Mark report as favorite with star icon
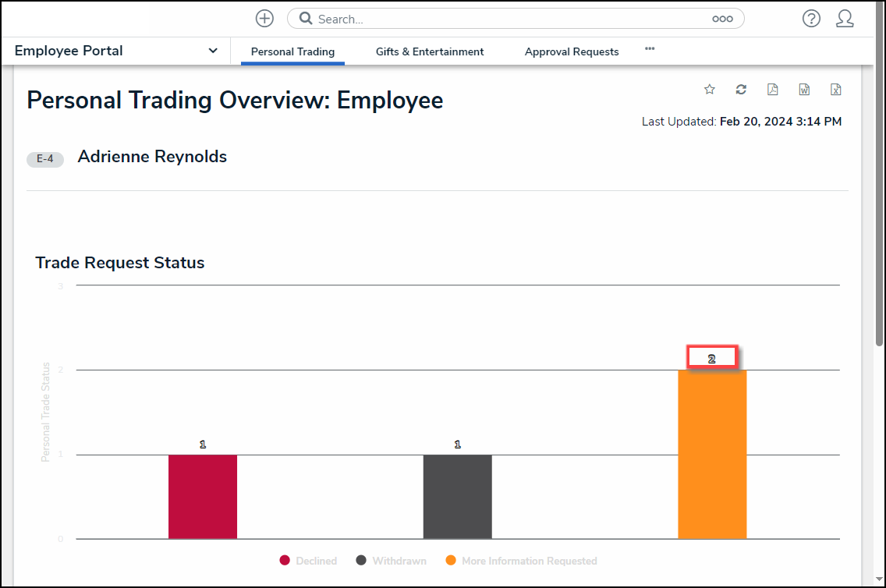This screenshot has height=588, width=886. point(710,90)
